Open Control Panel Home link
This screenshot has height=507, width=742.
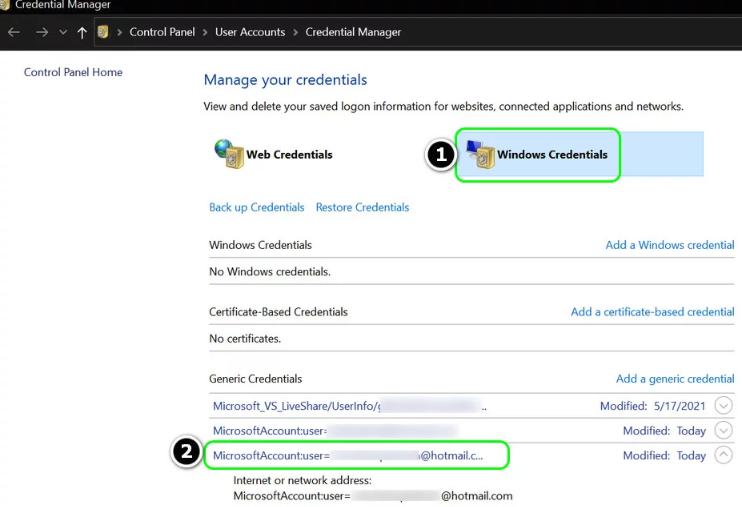(73, 72)
